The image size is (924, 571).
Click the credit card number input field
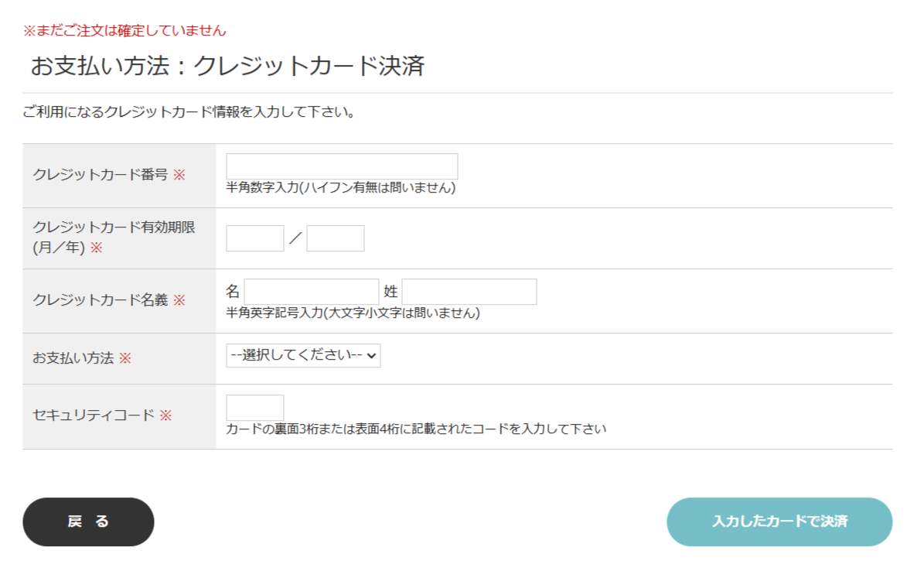[341, 166]
